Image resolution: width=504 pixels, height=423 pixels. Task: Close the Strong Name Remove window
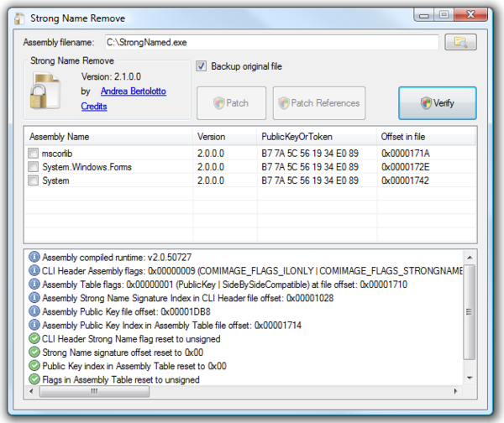click(x=470, y=15)
